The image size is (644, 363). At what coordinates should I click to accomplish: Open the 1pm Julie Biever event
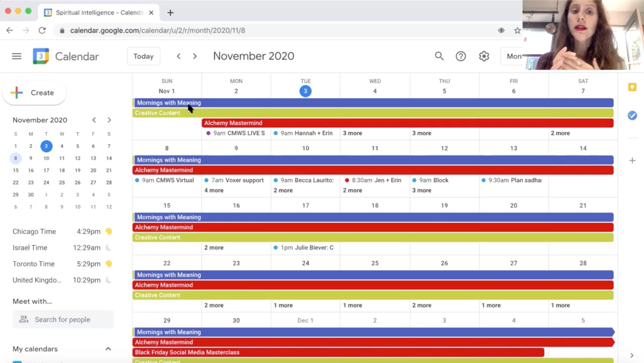pyautogui.click(x=305, y=247)
